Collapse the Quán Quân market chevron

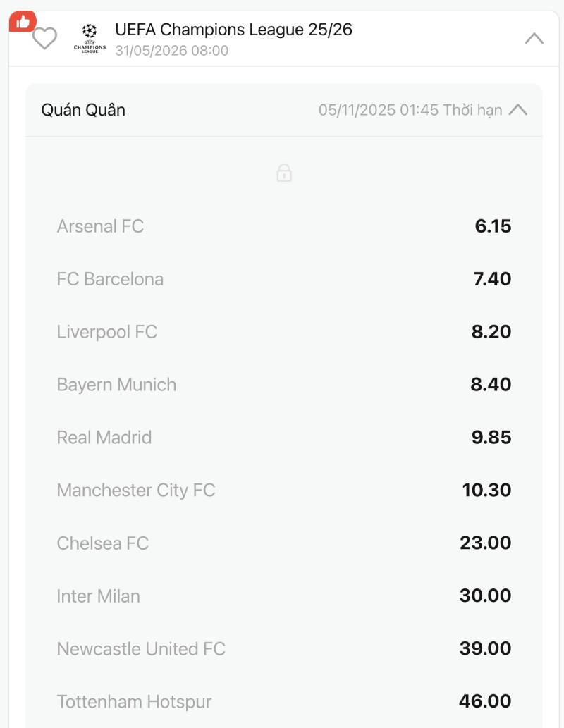point(518,110)
